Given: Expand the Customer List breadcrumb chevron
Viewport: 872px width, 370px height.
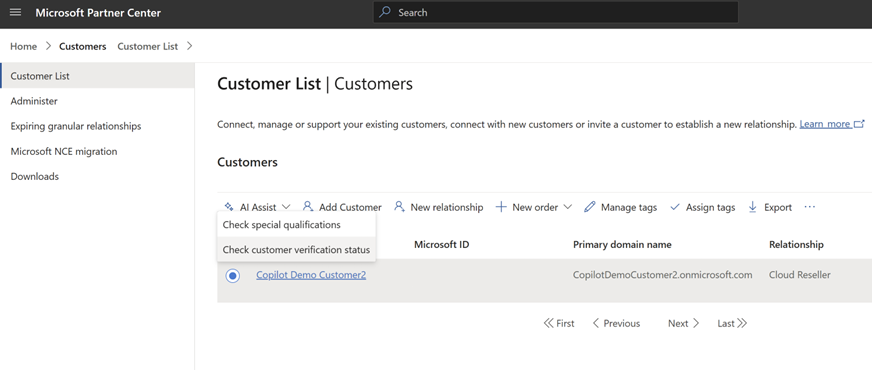Looking at the screenshot, I should [190, 46].
